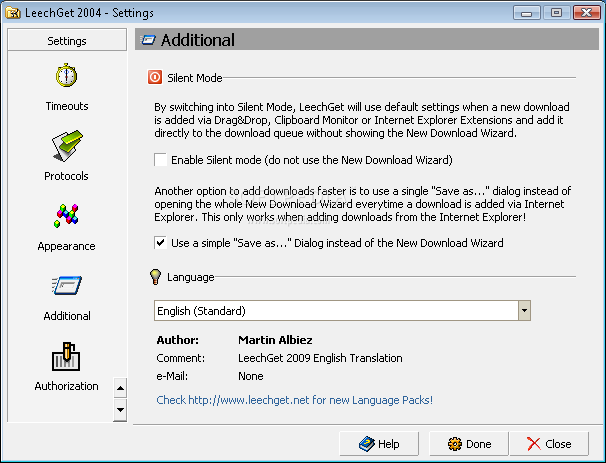Open the language dropdown arrow
This screenshot has width=606, height=463.
click(x=524, y=310)
